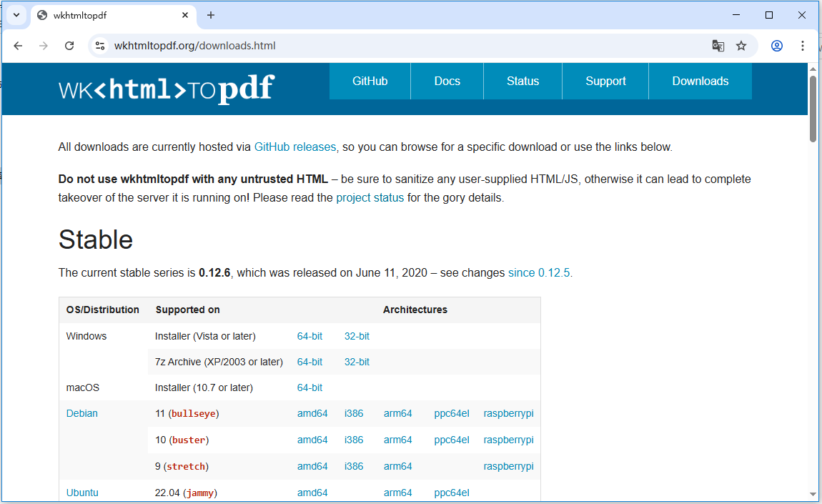The image size is (822, 504).
Task: Download Ubuntu 22.04 jammy amd64
Action: [312, 493]
